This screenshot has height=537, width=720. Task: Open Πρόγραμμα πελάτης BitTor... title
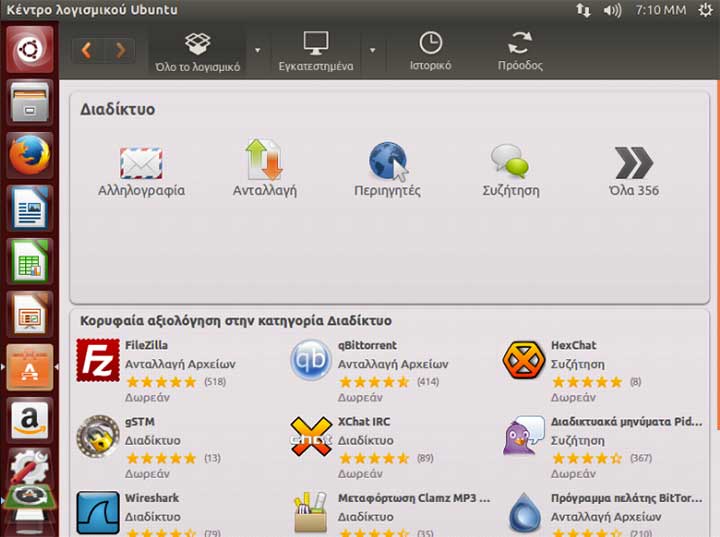[x=627, y=498]
